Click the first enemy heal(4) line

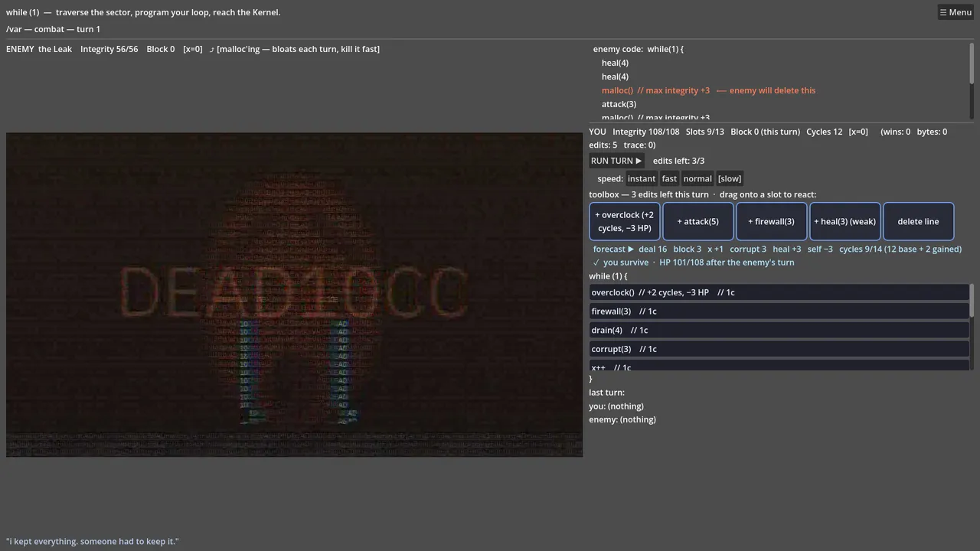click(x=615, y=63)
